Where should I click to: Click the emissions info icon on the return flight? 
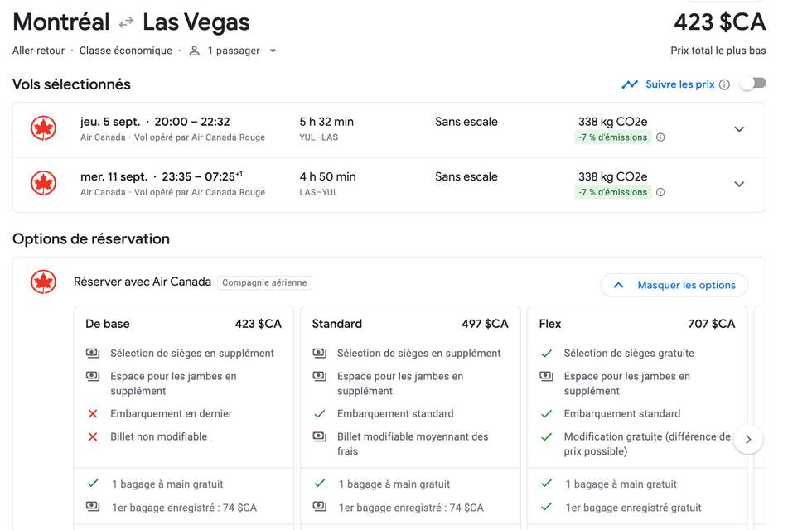click(x=660, y=192)
